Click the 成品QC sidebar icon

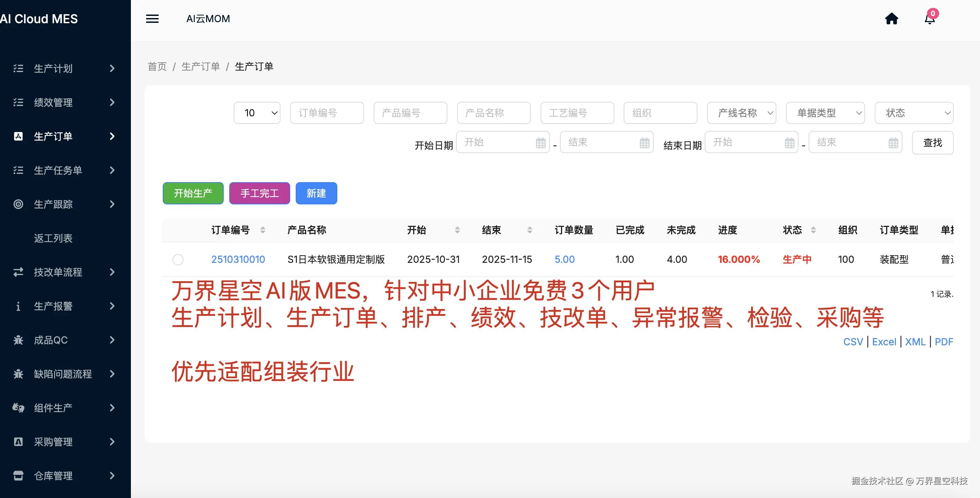coord(18,340)
